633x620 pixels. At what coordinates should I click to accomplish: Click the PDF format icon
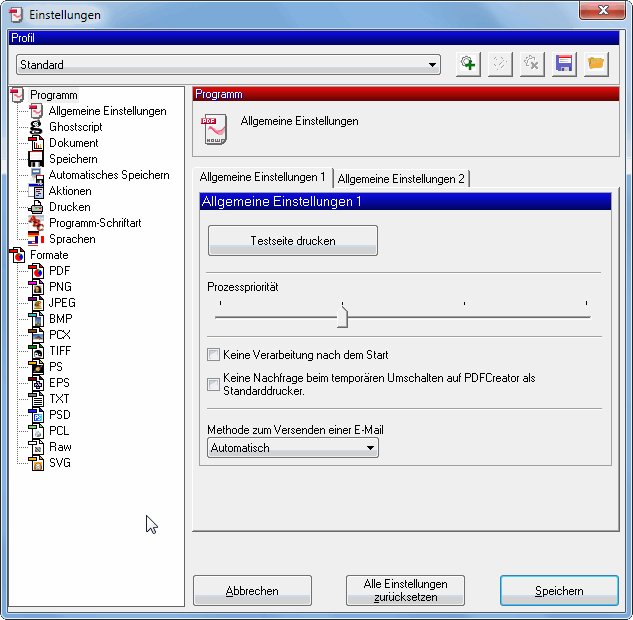click(36, 271)
